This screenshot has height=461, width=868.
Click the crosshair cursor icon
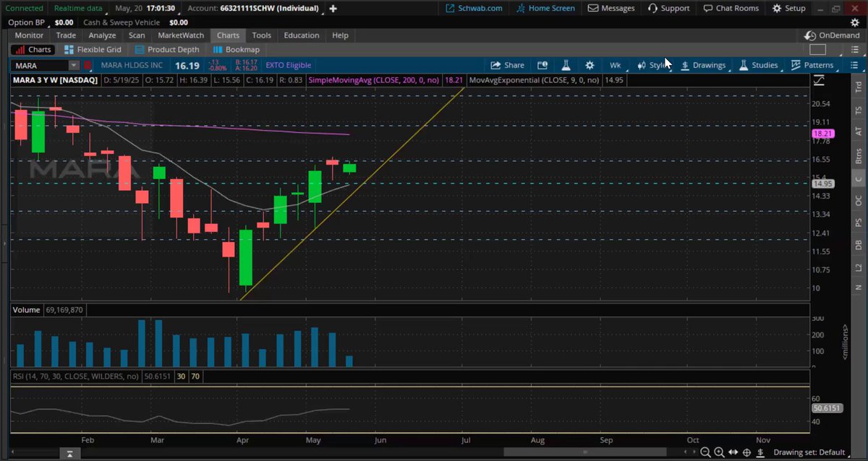coord(746,452)
